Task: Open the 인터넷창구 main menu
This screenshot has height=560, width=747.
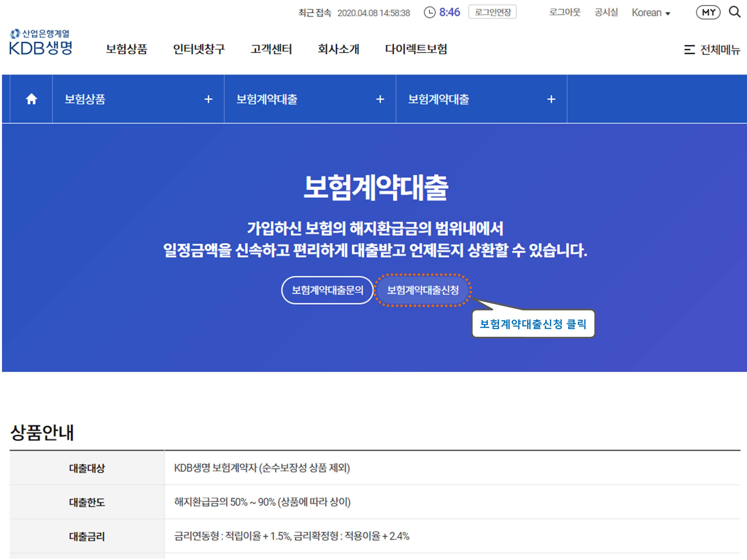Action: point(198,49)
